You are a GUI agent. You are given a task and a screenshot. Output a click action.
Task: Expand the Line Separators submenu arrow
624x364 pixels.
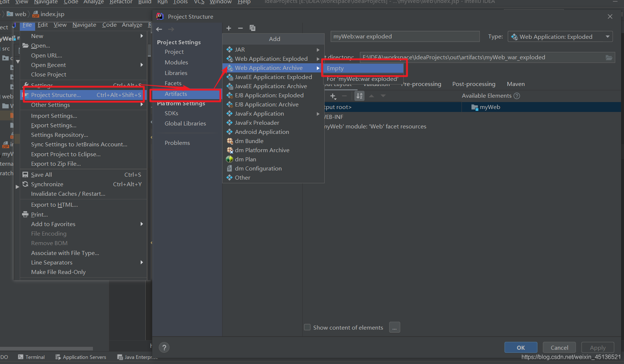point(142,262)
